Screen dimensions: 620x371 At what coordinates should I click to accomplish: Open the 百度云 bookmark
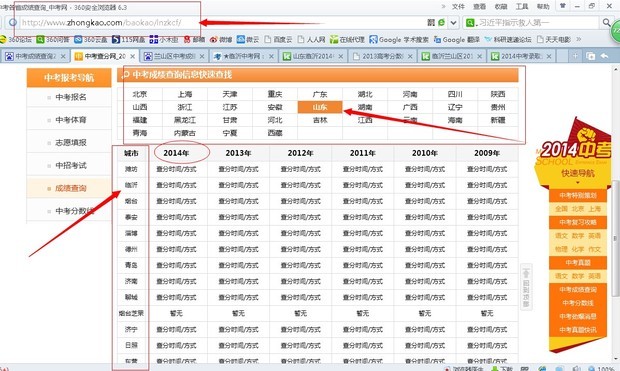(278, 40)
